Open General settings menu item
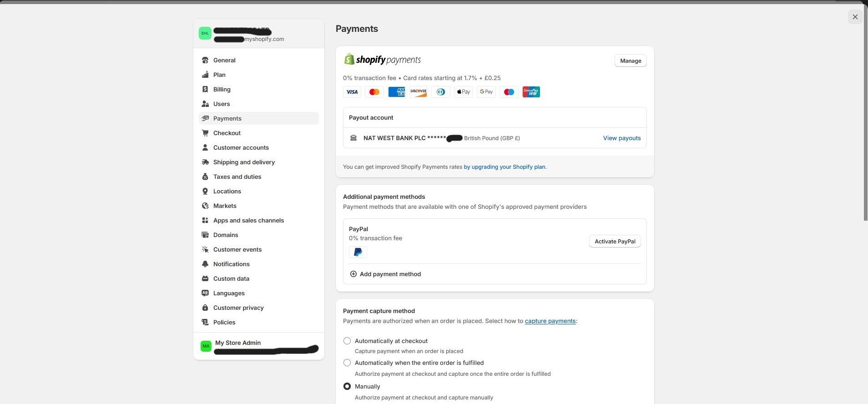The image size is (868, 404). [259, 60]
